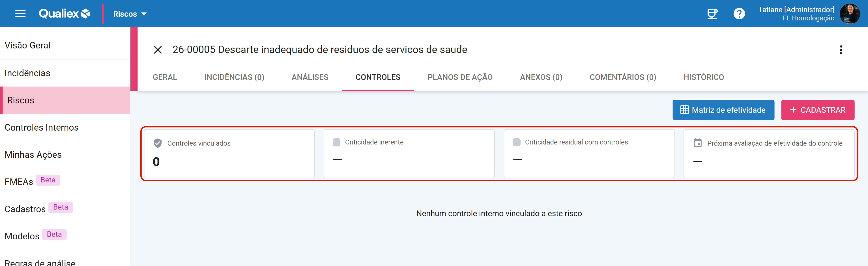The height and width of the screenshot is (266, 868).
Task: Click Tatiane [Administrador] user name
Action: click(x=796, y=9)
